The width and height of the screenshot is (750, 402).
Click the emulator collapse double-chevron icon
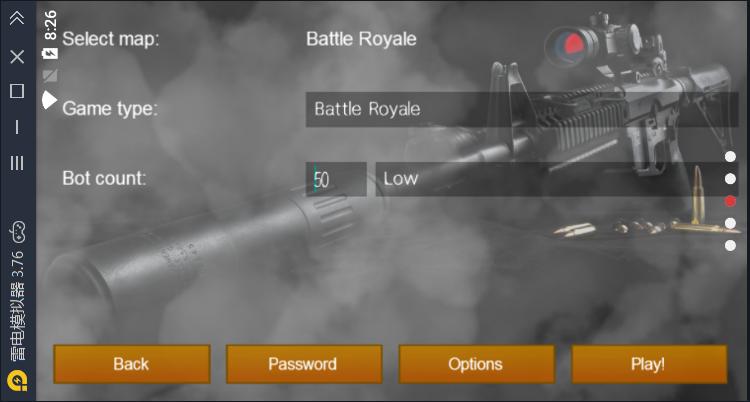[17, 19]
